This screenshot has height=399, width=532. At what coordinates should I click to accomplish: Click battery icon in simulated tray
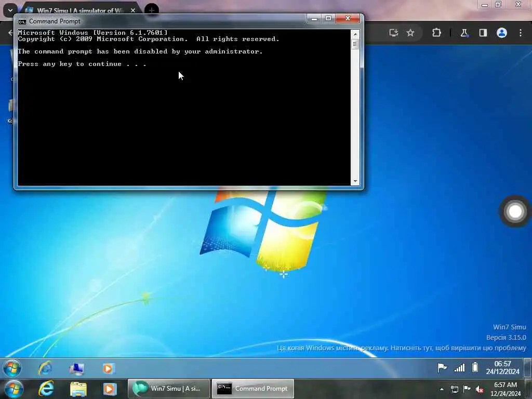tap(475, 367)
